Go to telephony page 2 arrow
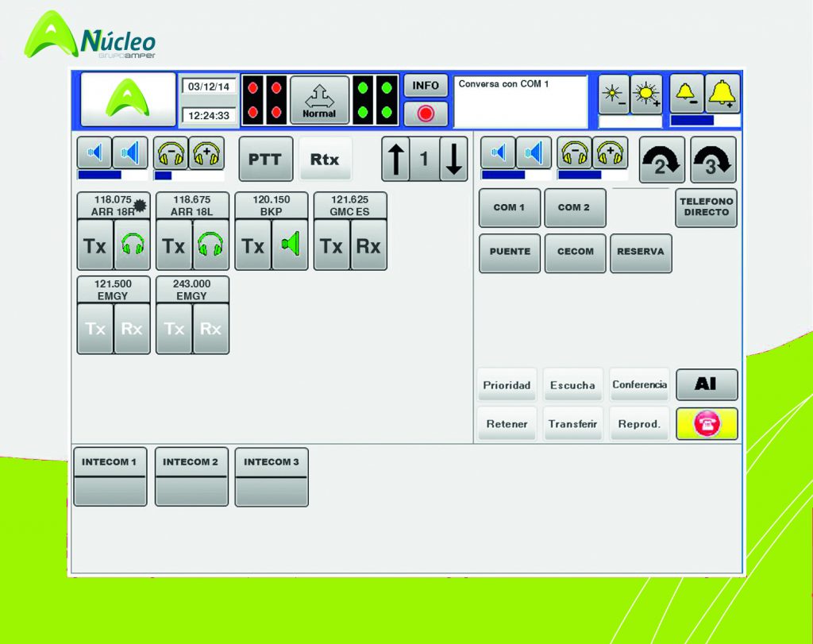Viewport: 813px width, 644px height. pyautogui.click(x=661, y=160)
